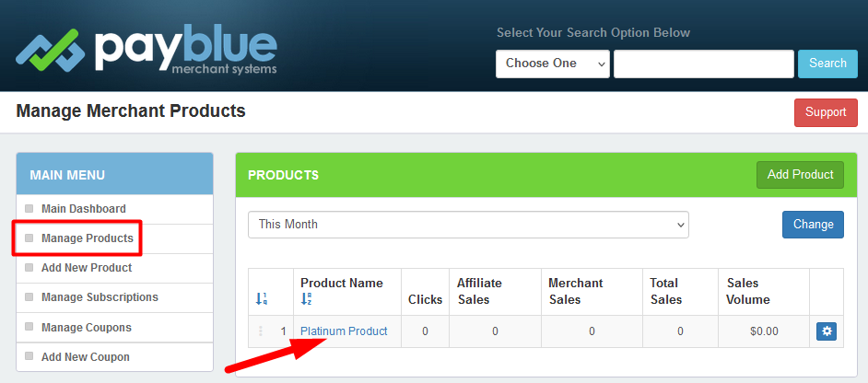The width and height of the screenshot is (868, 383).
Task: Sort products alphabetically by Product Name icon
Action: click(306, 299)
